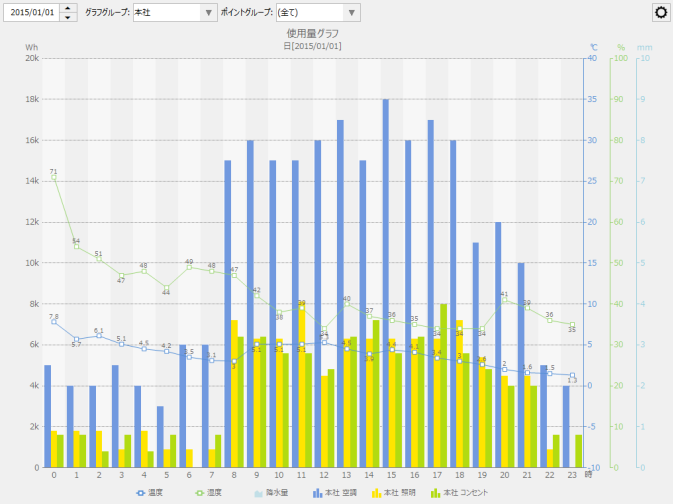Image resolution: width=673 pixels, height=504 pixels.
Task: Click humidity data point labeled 71
Action: click(53, 177)
